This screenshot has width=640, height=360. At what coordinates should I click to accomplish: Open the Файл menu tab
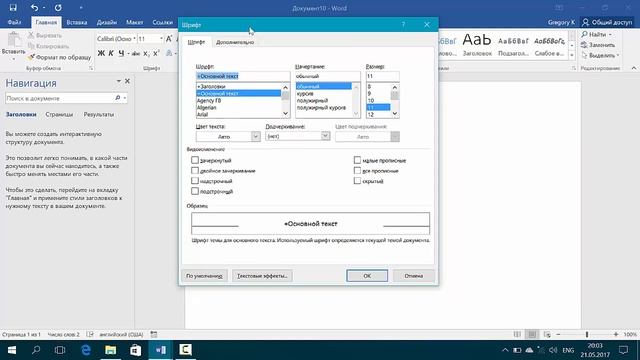pos(14,22)
